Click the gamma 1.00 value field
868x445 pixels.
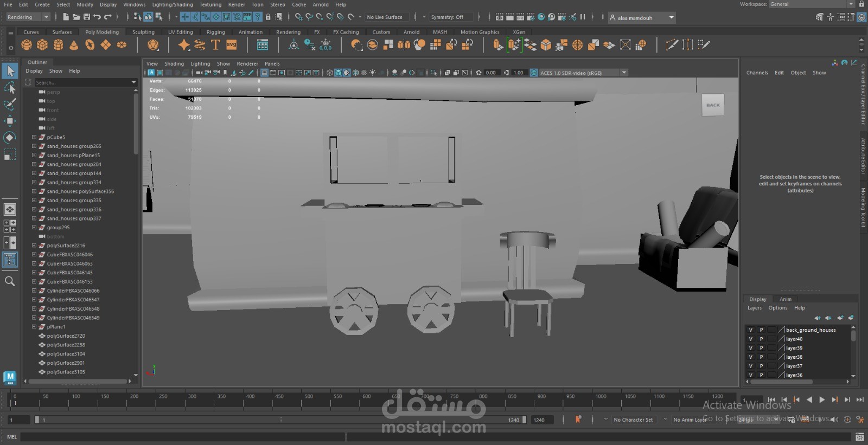pos(518,73)
